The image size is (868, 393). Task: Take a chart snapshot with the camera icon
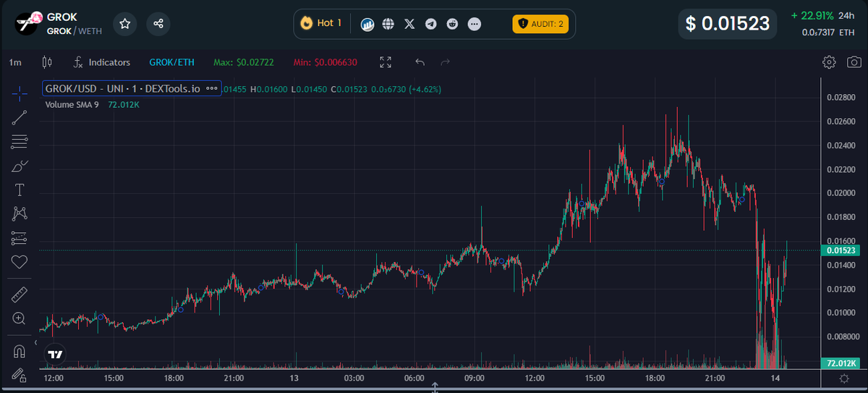pyautogui.click(x=854, y=62)
